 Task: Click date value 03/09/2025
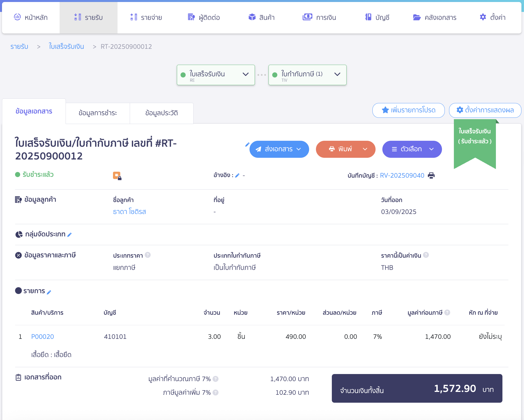(399, 212)
